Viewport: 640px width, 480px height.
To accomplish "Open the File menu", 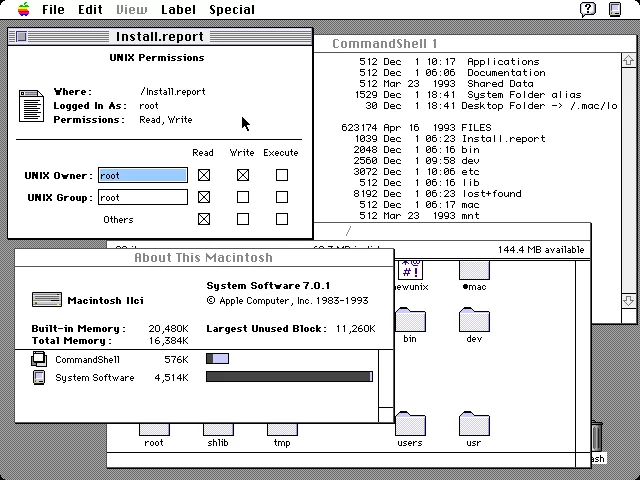I will pos(53,9).
